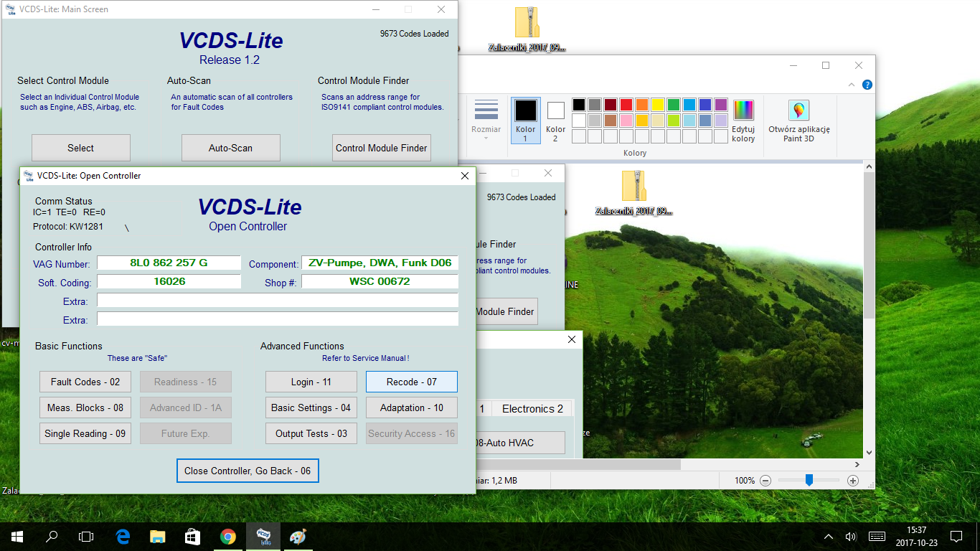Click Soft. Coding field showing 16026
The image size is (980, 551).
[169, 282]
